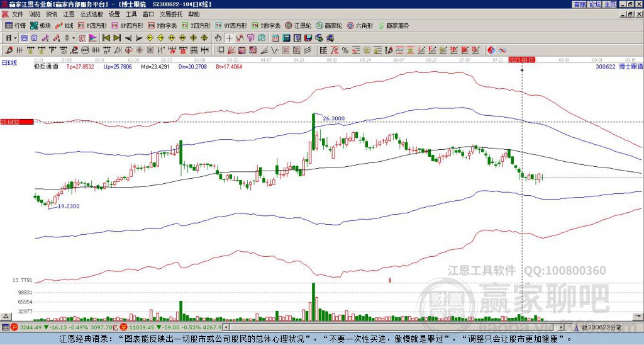This screenshot has width=644, height=345.
Task: Open the 9P四方形 tool
Action: point(128,25)
